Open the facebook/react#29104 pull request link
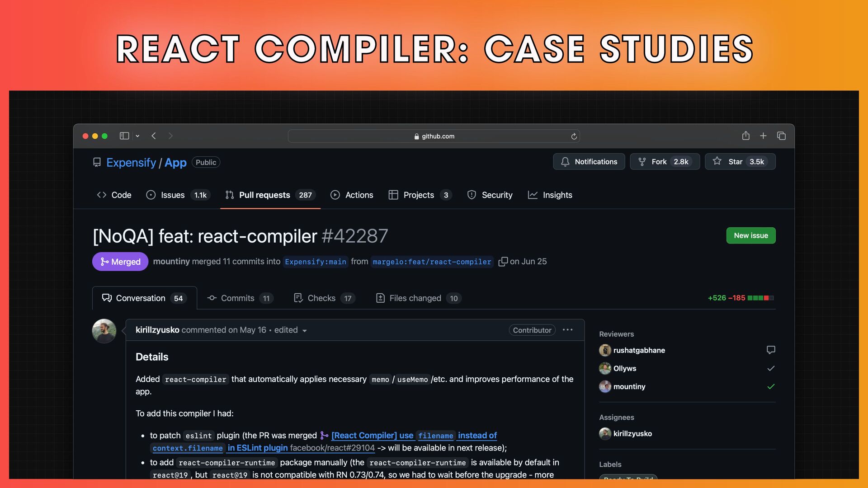This screenshot has width=868, height=488. click(x=332, y=448)
